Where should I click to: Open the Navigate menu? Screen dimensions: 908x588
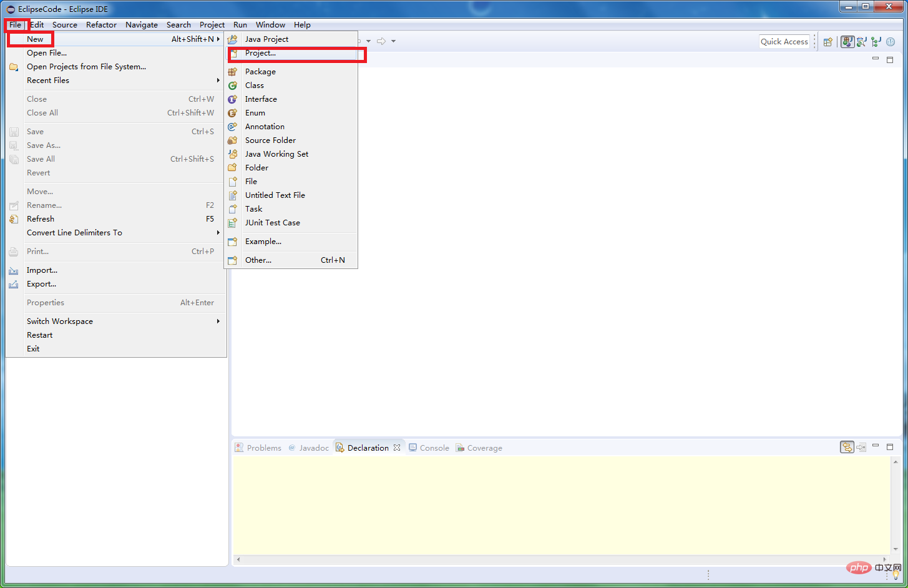click(142, 25)
